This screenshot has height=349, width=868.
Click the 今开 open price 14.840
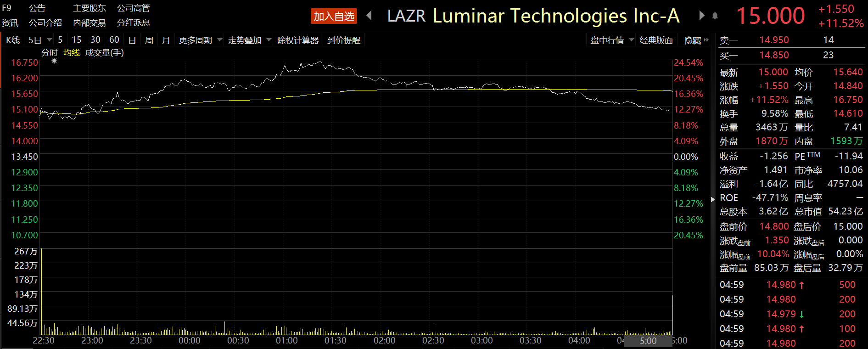pyautogui.click(x=848, y=86)
